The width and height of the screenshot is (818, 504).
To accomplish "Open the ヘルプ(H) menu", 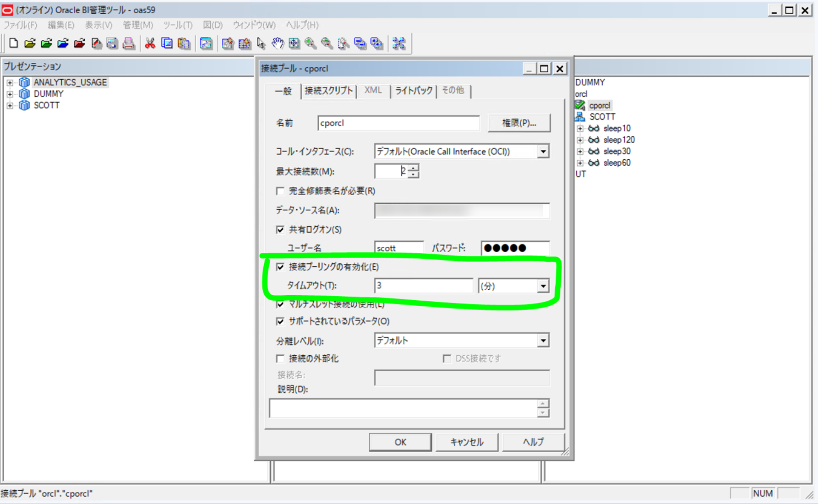I will click(x=302, y=25).
